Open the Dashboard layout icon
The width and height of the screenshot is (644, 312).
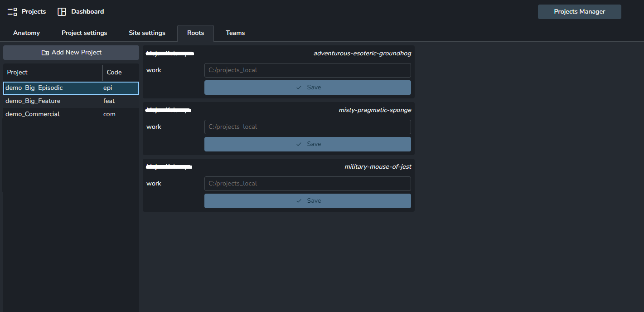[x=62, y=12]
